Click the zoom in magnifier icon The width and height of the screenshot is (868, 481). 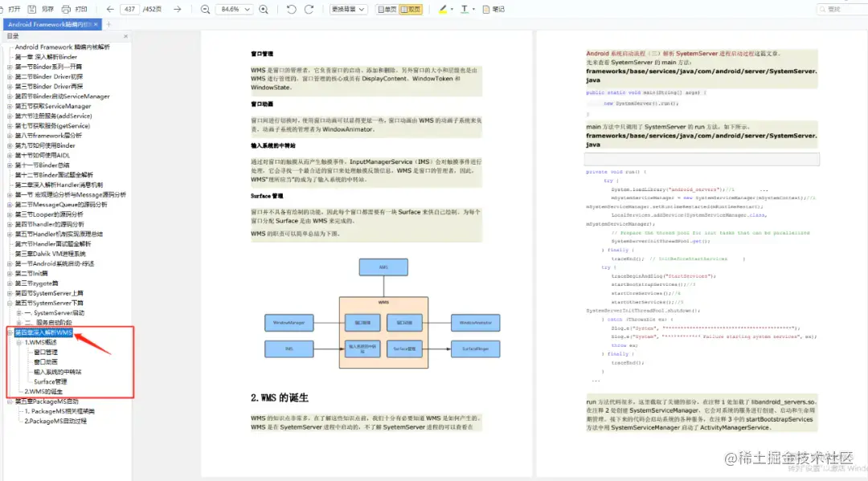[x=264, y=10]
